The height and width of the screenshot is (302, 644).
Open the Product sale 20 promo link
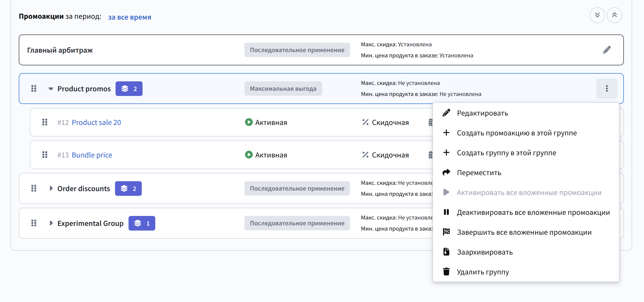pos(96,122)
